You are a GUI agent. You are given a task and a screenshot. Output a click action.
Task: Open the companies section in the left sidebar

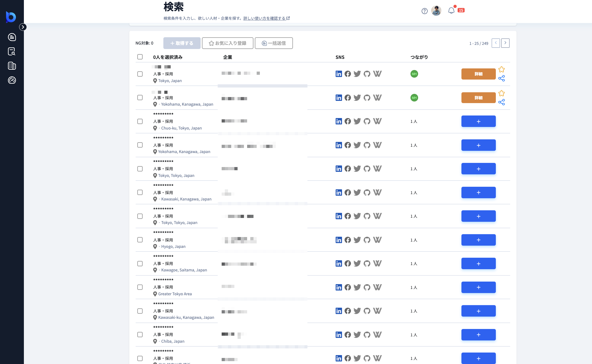12,66
